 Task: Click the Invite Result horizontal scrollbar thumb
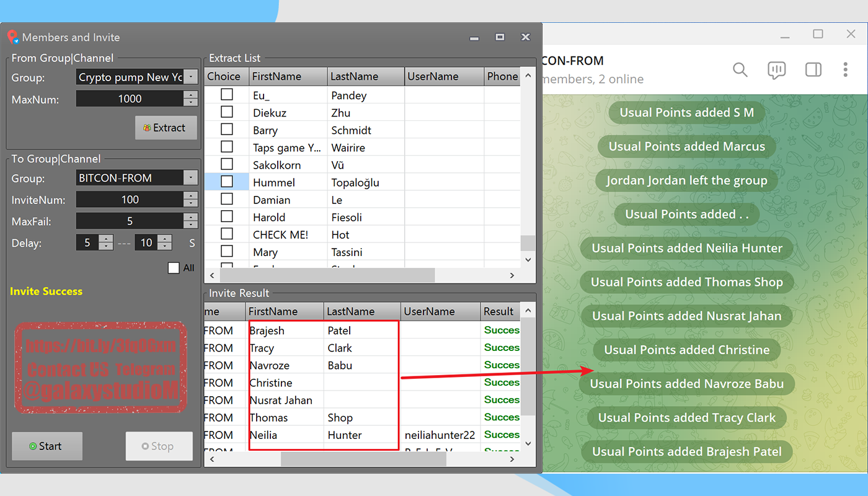pos(363,459)
